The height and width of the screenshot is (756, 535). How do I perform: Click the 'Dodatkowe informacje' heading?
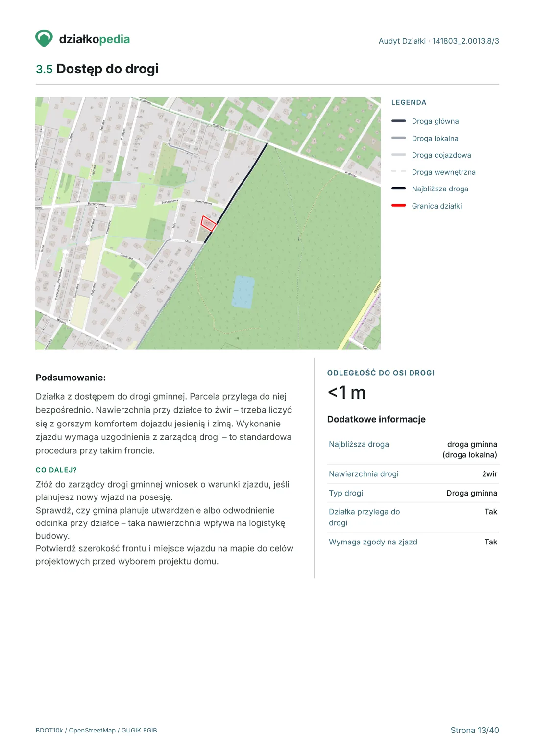(x=376, y=419)
